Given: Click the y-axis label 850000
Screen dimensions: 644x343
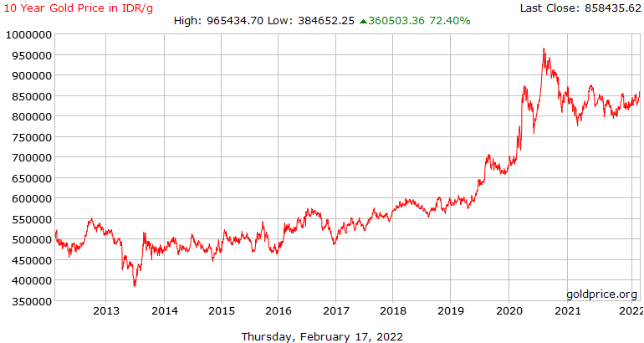Looking at the screenshot, I should (32, 96).
